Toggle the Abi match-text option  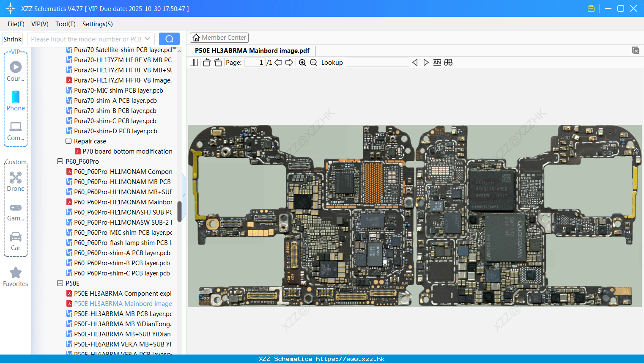pyautogui.click(x=437, y=63)
